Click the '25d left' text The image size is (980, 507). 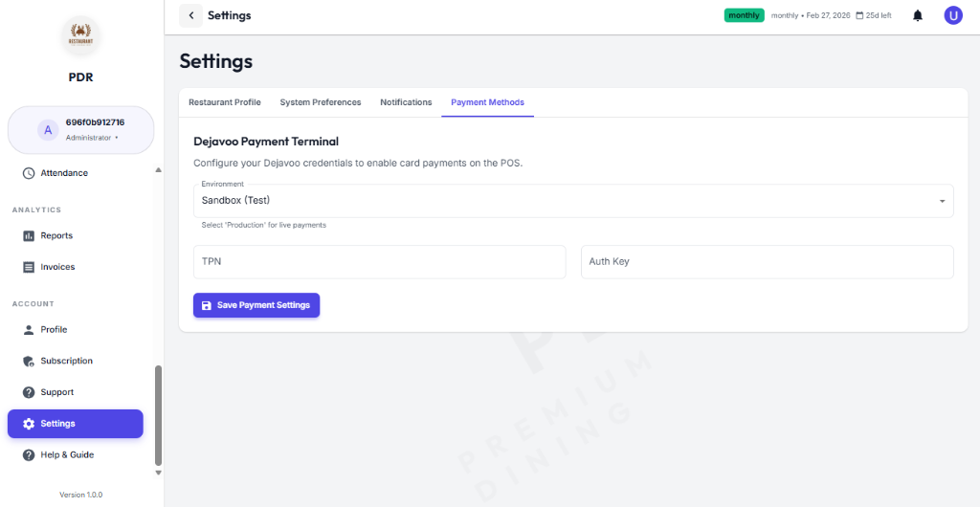click(879, 15)
